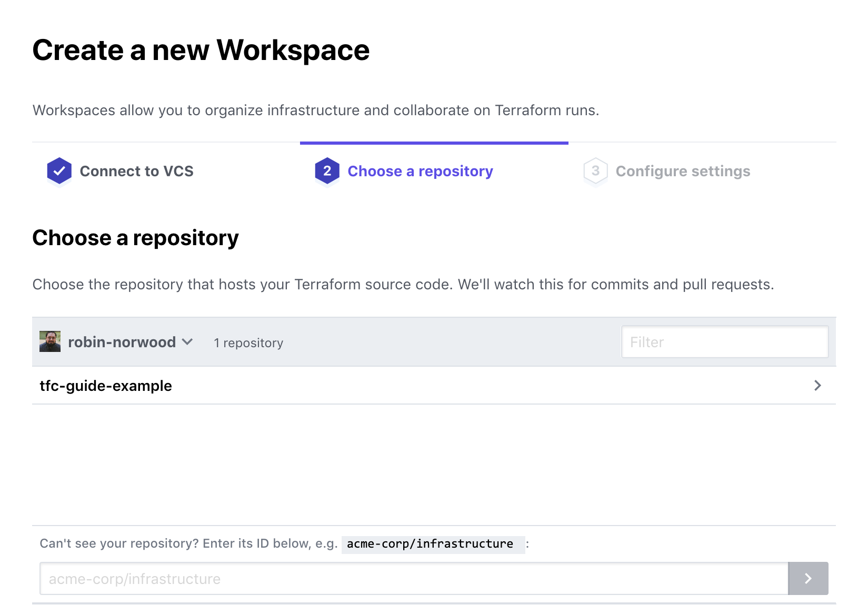
Task: Click the "Choose a repository" section heading
Action: tap(135, 238)
